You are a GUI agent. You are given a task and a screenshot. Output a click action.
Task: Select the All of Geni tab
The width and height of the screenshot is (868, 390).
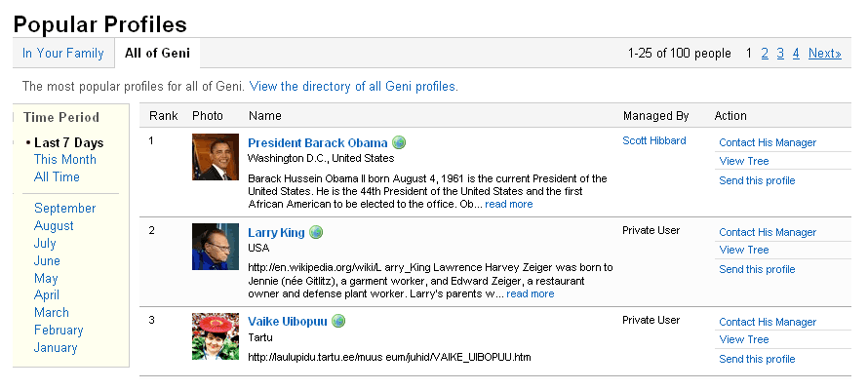coord(157,54)
